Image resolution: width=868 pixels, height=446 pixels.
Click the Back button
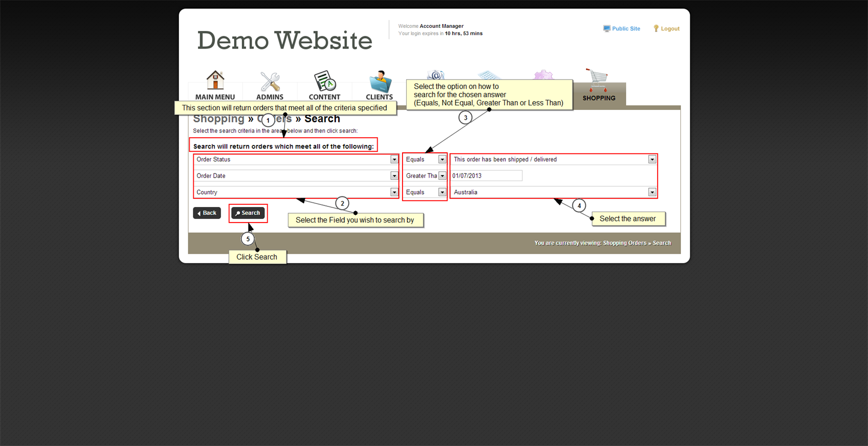click(207, 213)
